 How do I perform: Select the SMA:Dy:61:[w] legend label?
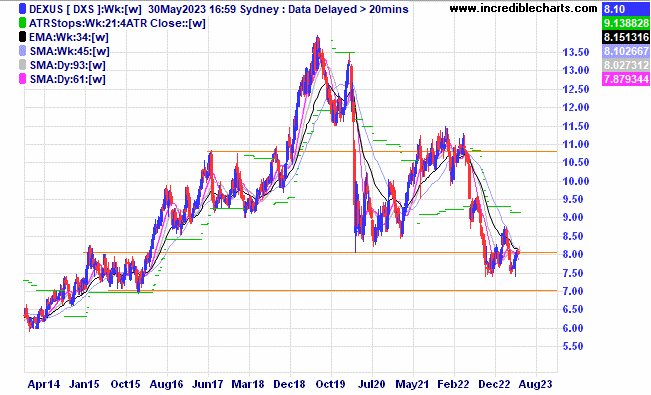68,79
